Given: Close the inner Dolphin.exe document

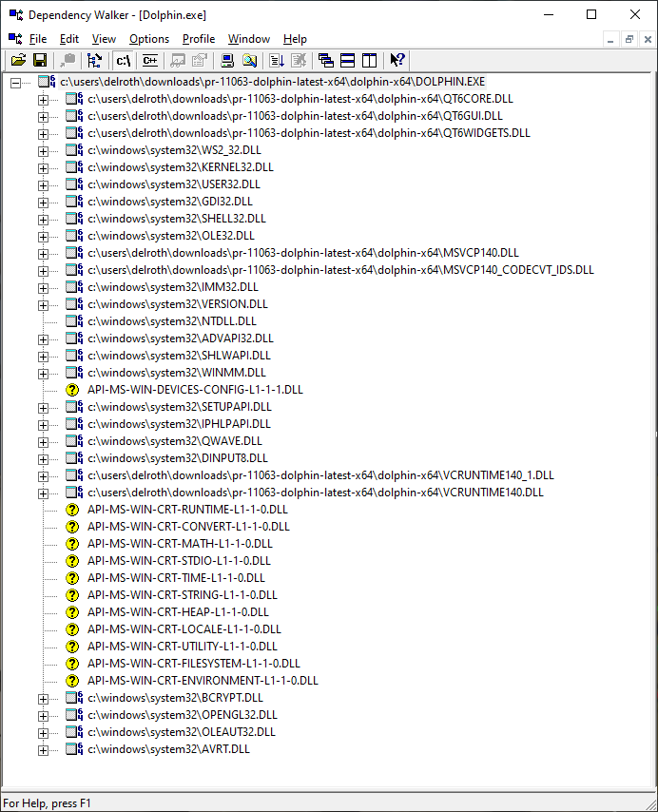Looking at the screenshot, I should pyautogui.click(x=648, y=39).
